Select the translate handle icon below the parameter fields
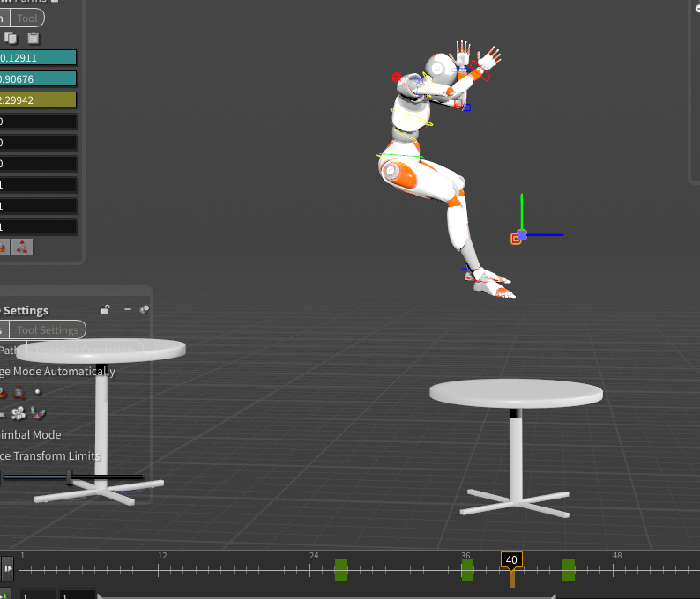This screenshot has height=599, width=700. point(22,247)
